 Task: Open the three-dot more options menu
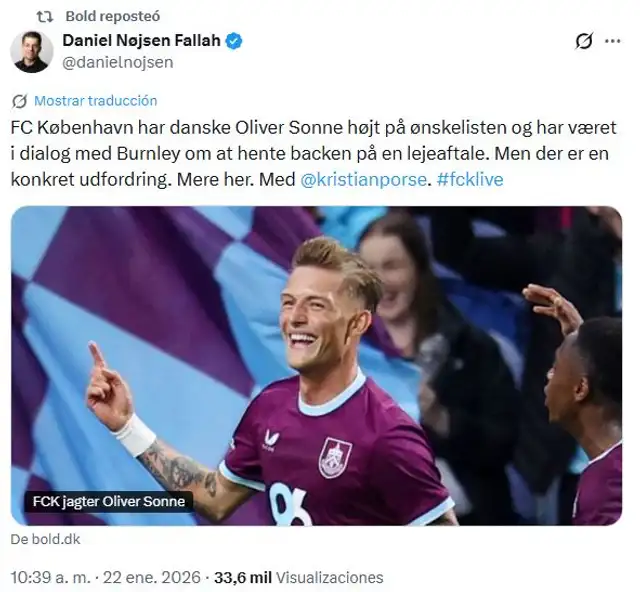[x=614, y=42]
